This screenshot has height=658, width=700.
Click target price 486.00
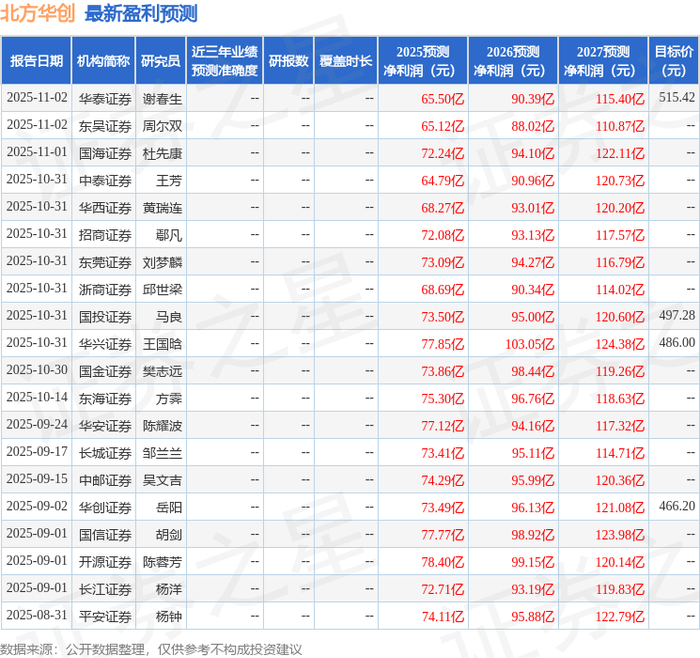click(x=677, y=342)
